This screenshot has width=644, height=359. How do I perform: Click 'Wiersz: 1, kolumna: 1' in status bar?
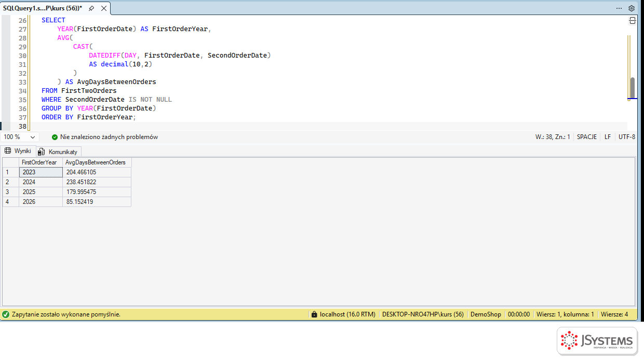[565, 314]
